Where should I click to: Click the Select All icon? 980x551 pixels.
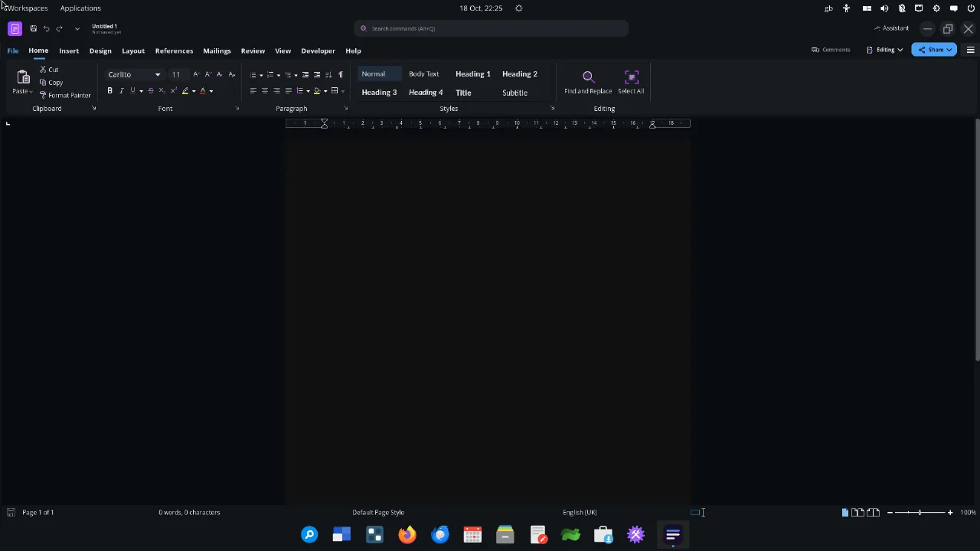coord(631,83)
